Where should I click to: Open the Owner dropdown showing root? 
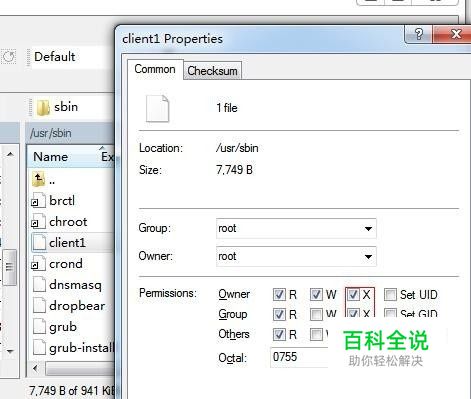296,256
